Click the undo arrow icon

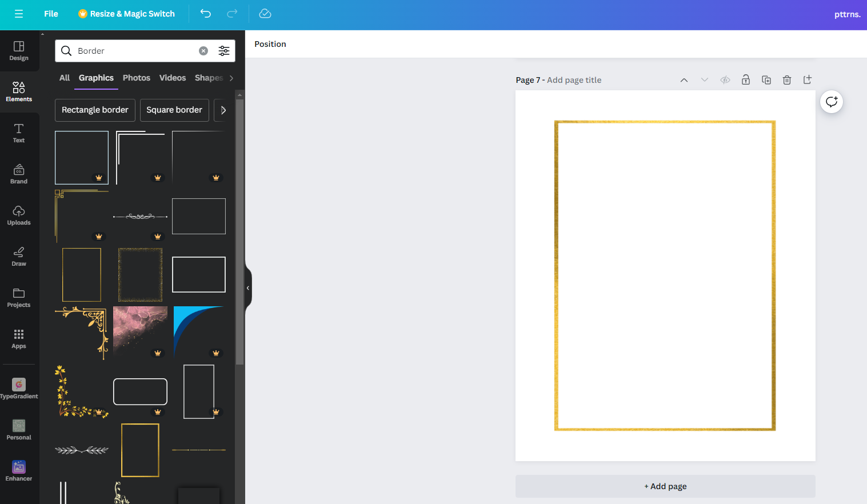pyautogui.click(x=206, y=14)
